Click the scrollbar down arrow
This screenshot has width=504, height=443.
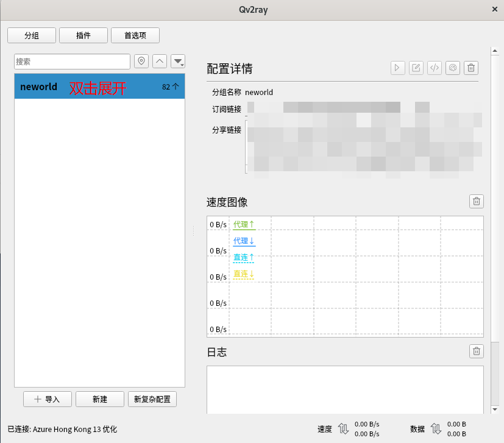[495, 409]
